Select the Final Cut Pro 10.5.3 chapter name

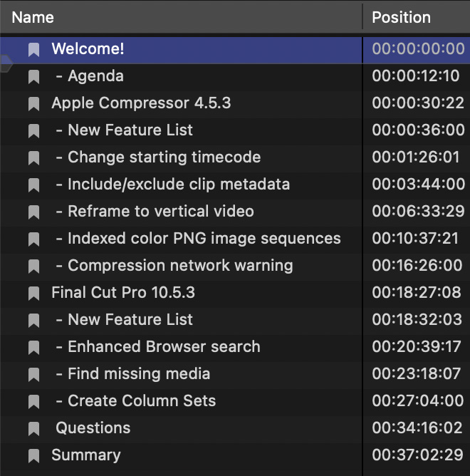click(123, 293)
